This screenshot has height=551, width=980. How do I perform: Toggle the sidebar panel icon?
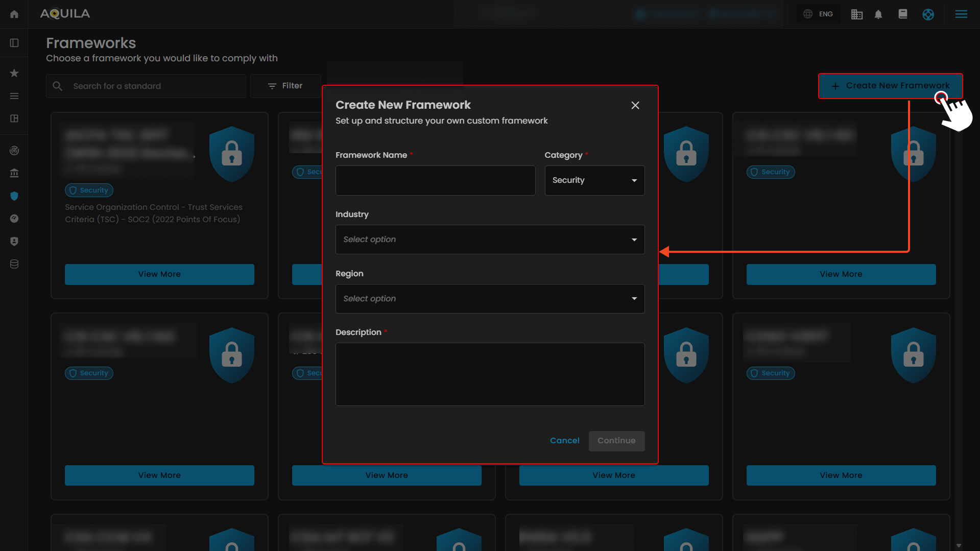(14, 43)
